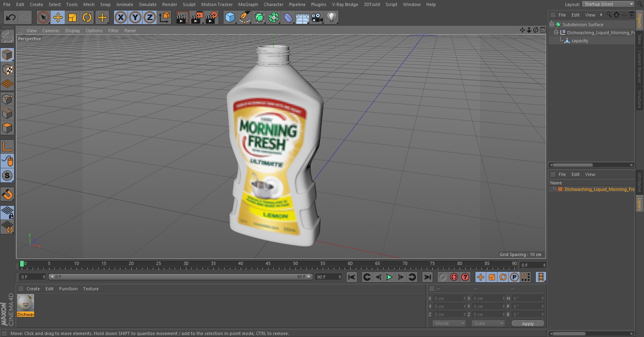
Task: Go to end of animation
Action: click(x=427, y=277)
